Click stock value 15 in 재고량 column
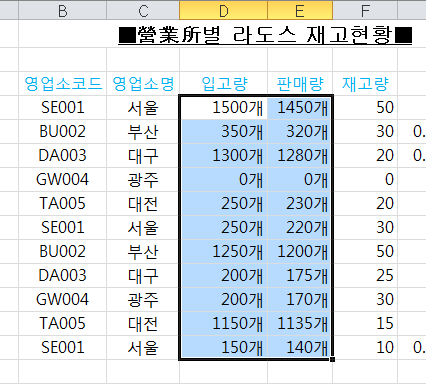The width and height of the screenshot is (426, 384). [x=365, y=323]
